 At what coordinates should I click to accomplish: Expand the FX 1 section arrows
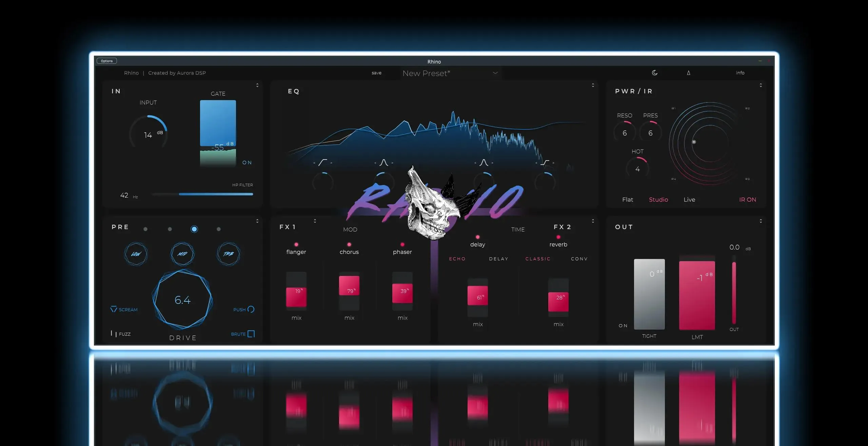(x=315, y=221)
